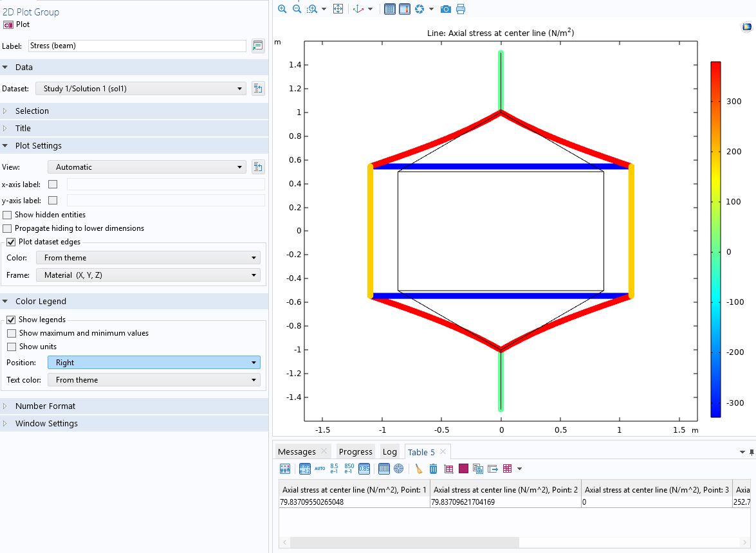756x553 pixels.
Task: Collapse the Plot Settings section header
Action: click(x=39, y=146)
